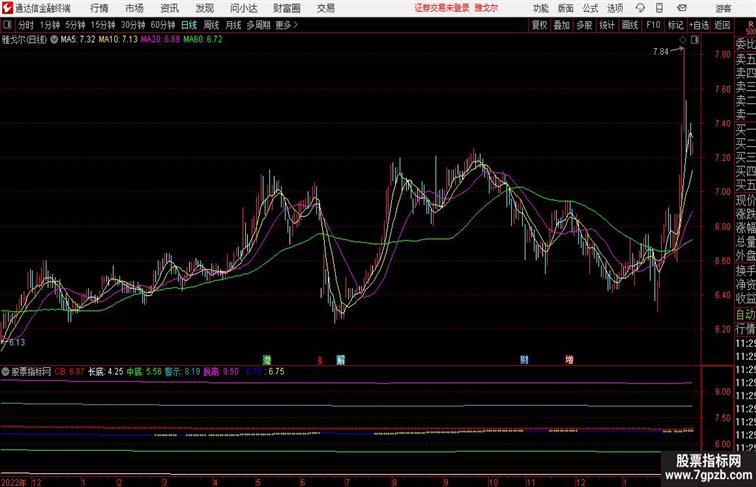The image size is (756, 487).
Task: Click the 警示: 8.19 indicator value
Action: click(x=182, y=372)
